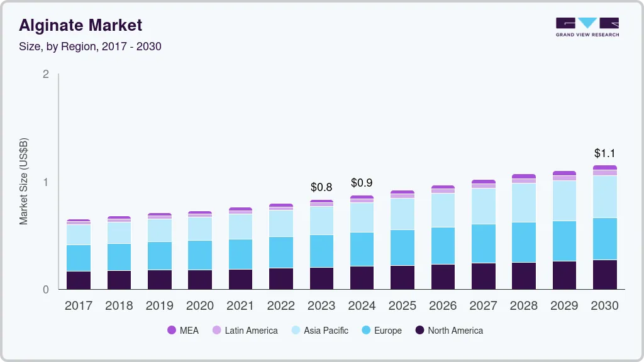Expand the 2023 data label popup
This screenshot has width=644, height=362.
(321, 187)
